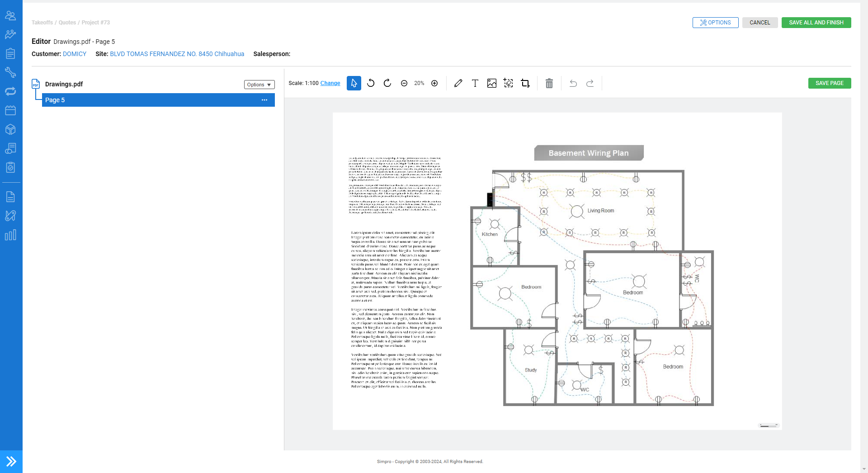Undo the last edit
The width and height of the screenshot is (868, 473).
[x=573, y=83]
